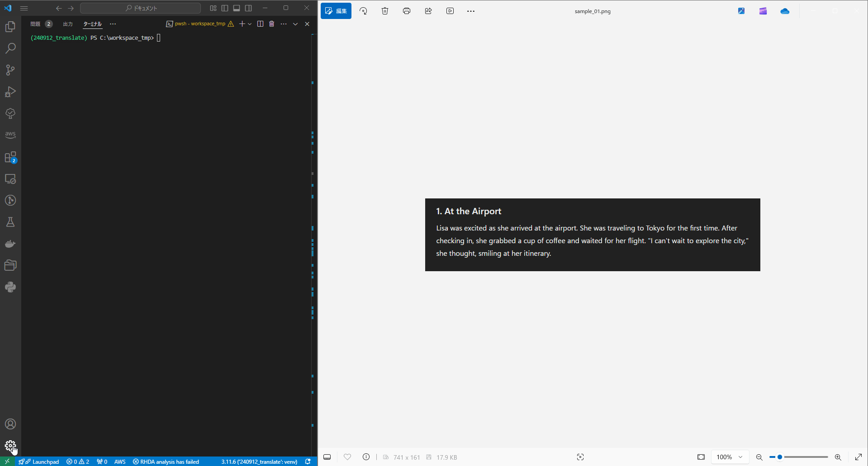Select Python interpreter 3.11.6 venv

[259, 461]
